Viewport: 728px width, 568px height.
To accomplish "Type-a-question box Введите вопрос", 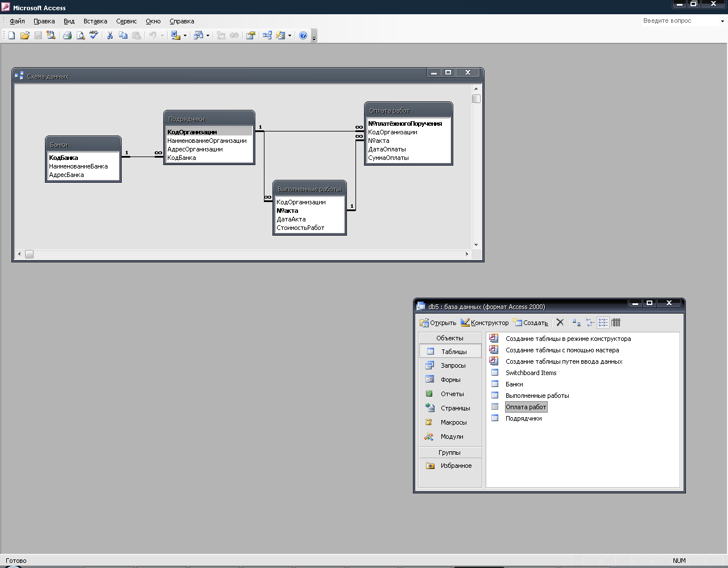I will pos(680,21).
